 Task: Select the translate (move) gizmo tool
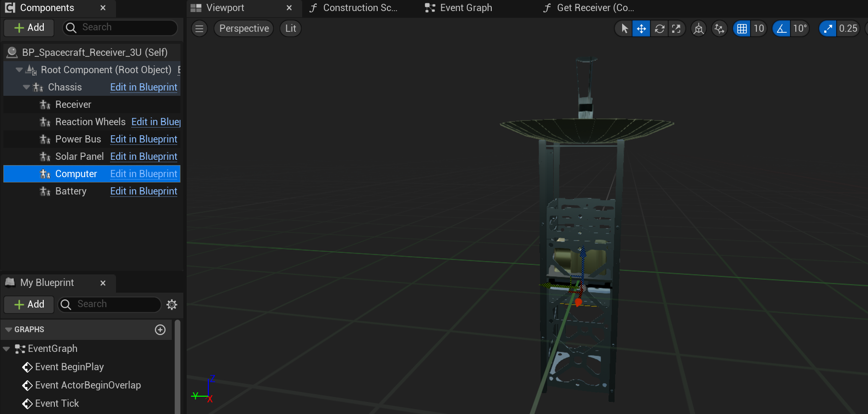click(641, 29)
